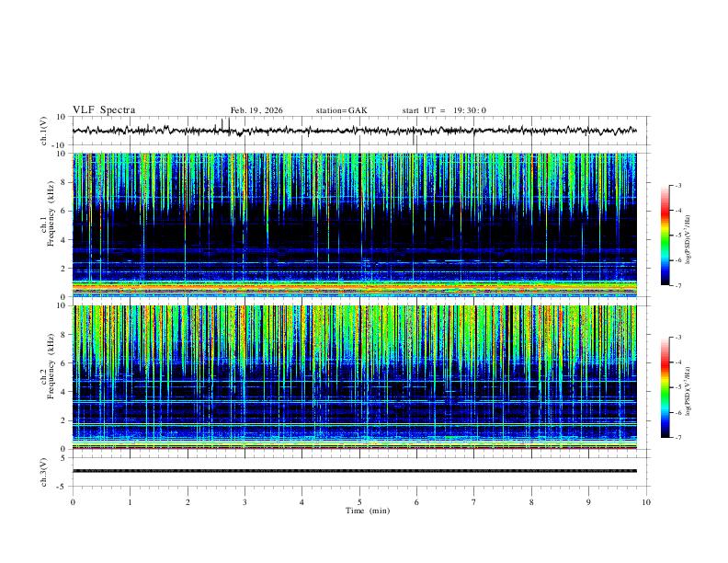Click the '-4' label on ch.2 color bar

click(677, 362)
